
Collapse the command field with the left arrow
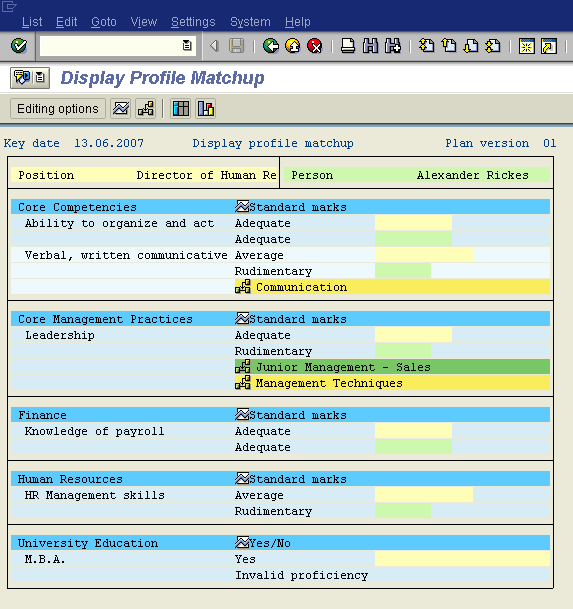214,46
